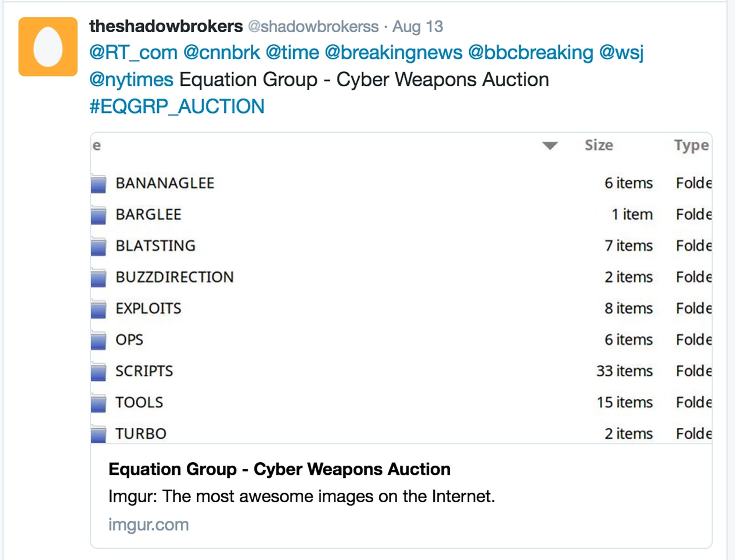Click the BARGLEE folder icon

(x=98, y=215)
